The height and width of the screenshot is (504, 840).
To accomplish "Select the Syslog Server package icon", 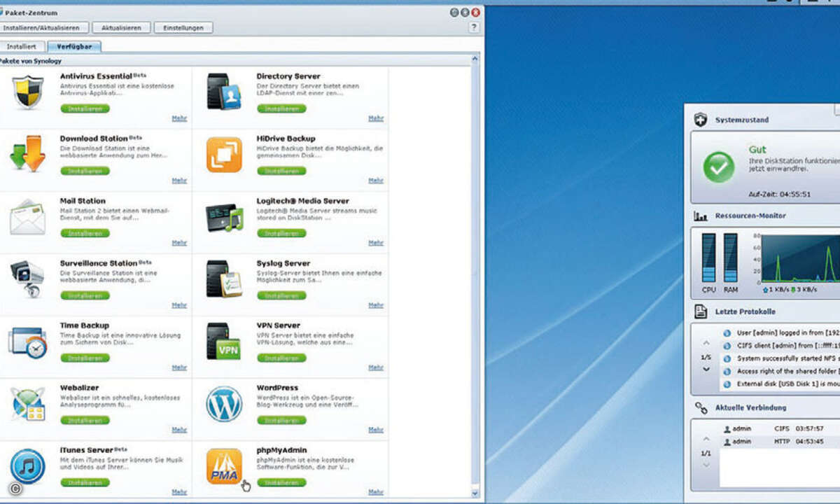I will pos(224,279).
